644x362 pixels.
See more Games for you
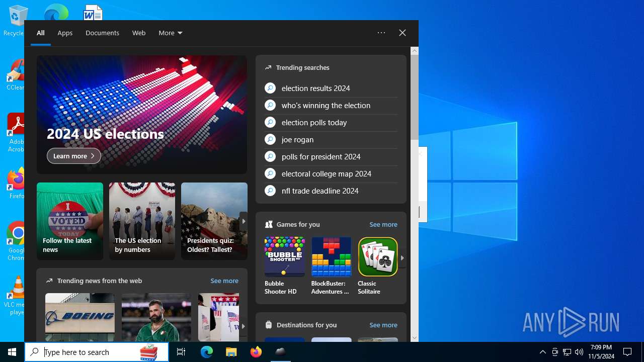[x=383, y=225]
